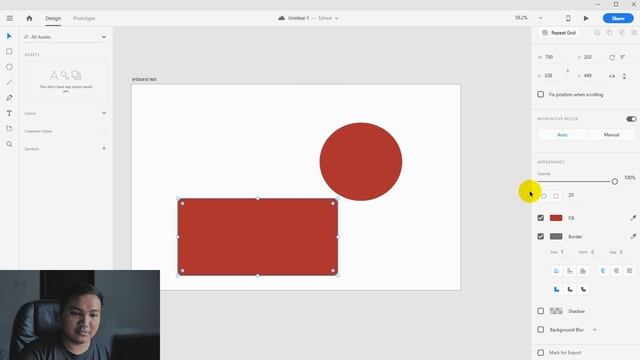The height and width of the screenshot is (360, 640).
Task: Toggle the Fill checkbox
Action: point(540,218)
